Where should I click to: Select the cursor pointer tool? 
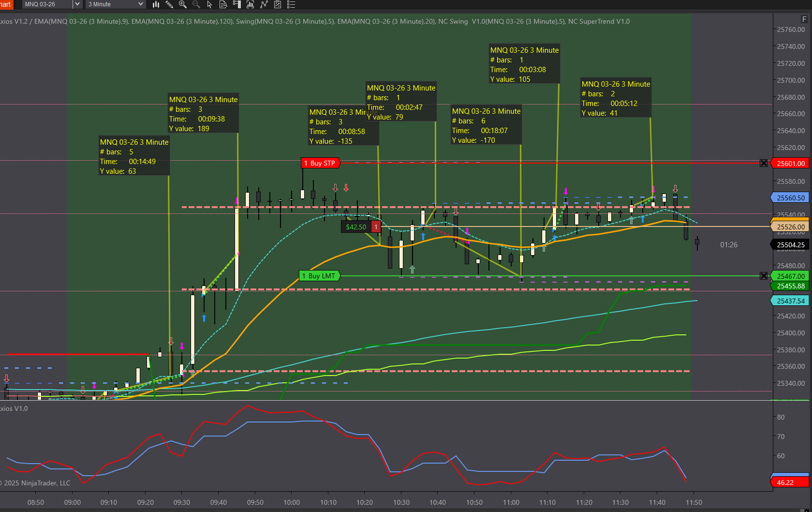(209, 4)
